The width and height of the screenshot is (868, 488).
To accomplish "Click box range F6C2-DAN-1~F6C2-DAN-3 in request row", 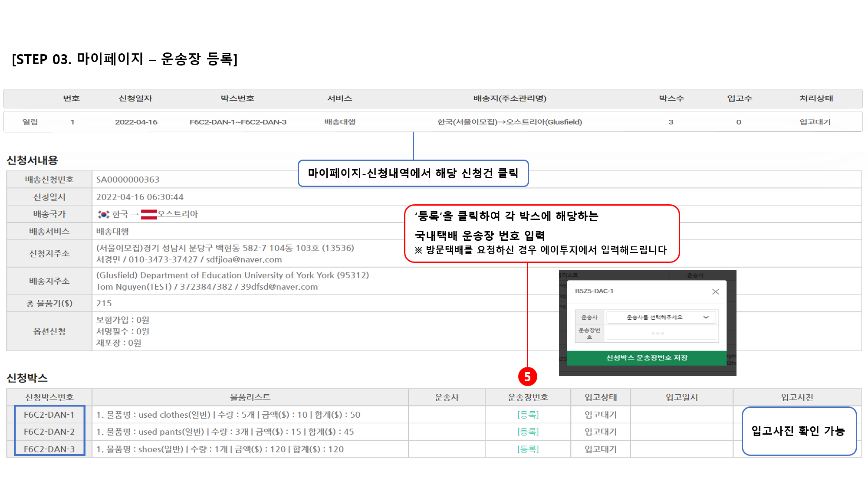I will click(x=238, y=122).
